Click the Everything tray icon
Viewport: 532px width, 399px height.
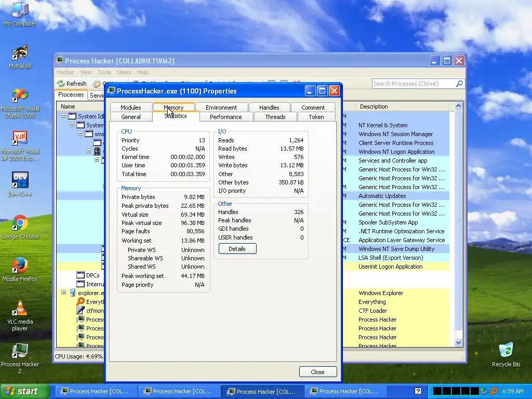(x=494, y=391)
